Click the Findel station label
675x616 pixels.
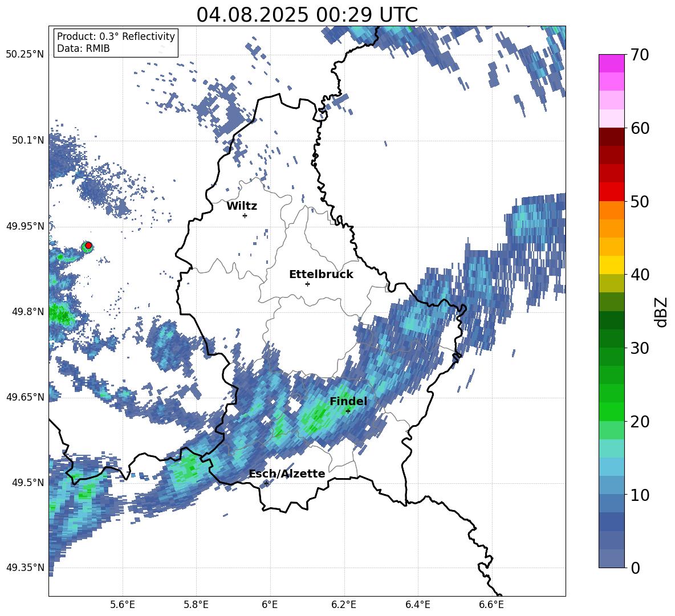point(348,401)
